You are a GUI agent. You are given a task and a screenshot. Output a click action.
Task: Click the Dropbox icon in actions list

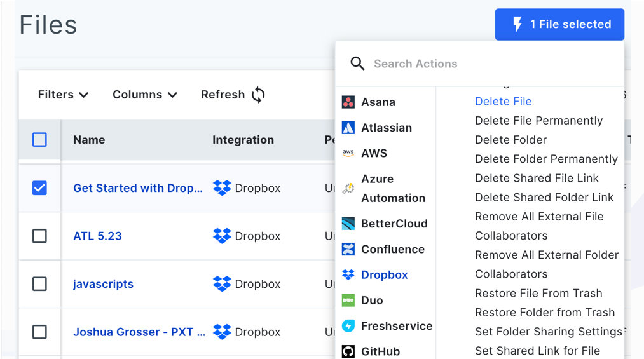pos(348,274)
